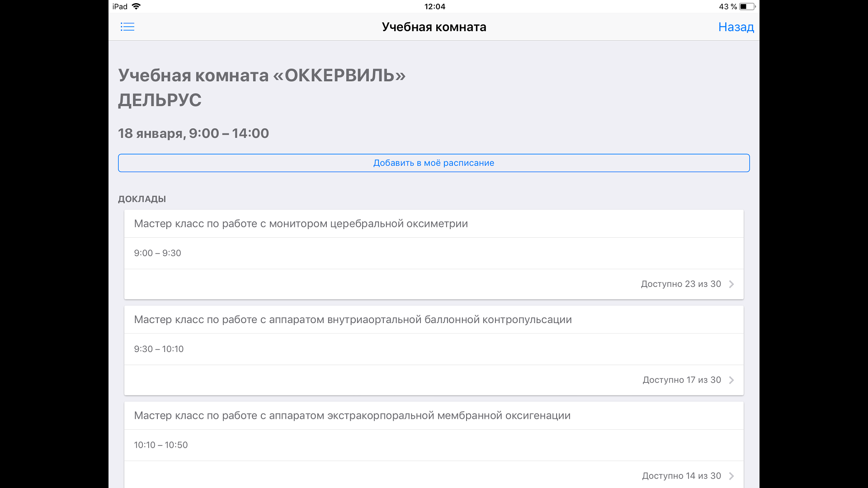Expand the chevron beside Доступно 14 из 30
The height and width of the screenshot is (488, 868).
[731, 476]
